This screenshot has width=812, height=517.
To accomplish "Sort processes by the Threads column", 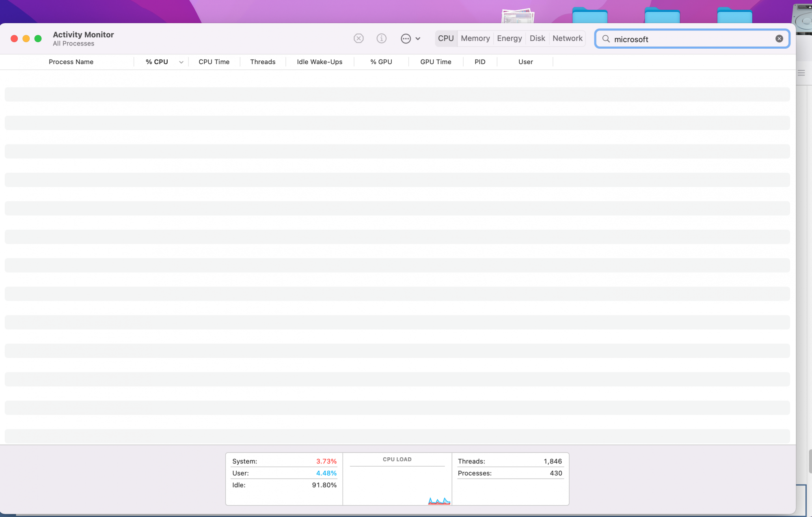I will click(263, 62).
